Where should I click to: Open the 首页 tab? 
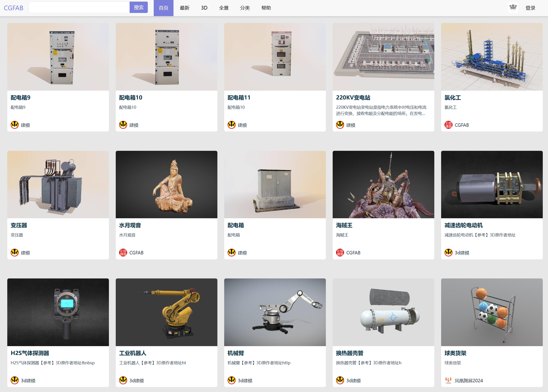163,8
